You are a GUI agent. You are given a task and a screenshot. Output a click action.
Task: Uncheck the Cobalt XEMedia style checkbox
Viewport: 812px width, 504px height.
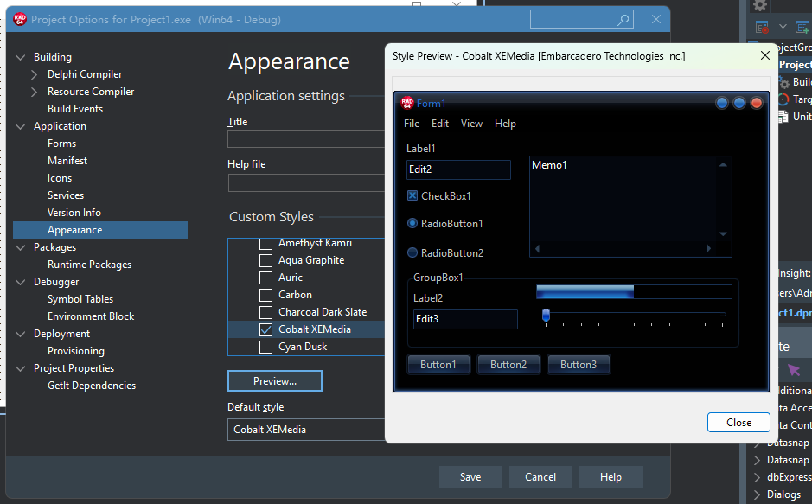coord(265,329)
